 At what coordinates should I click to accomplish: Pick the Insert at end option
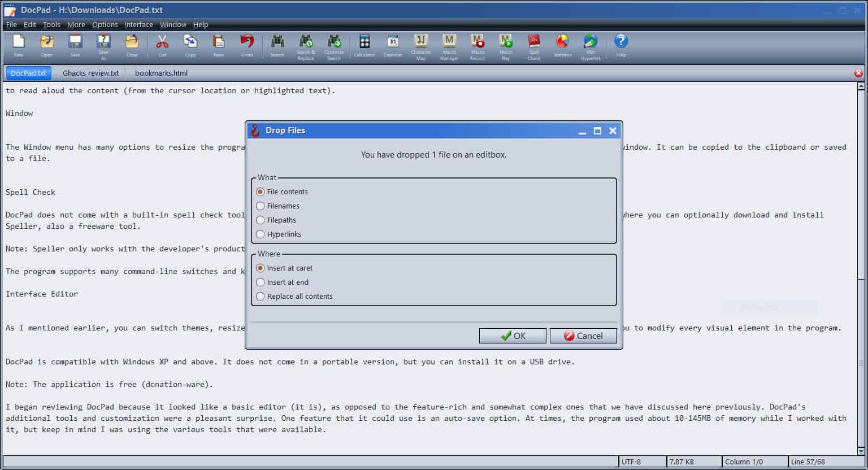(x=282, y=282)
